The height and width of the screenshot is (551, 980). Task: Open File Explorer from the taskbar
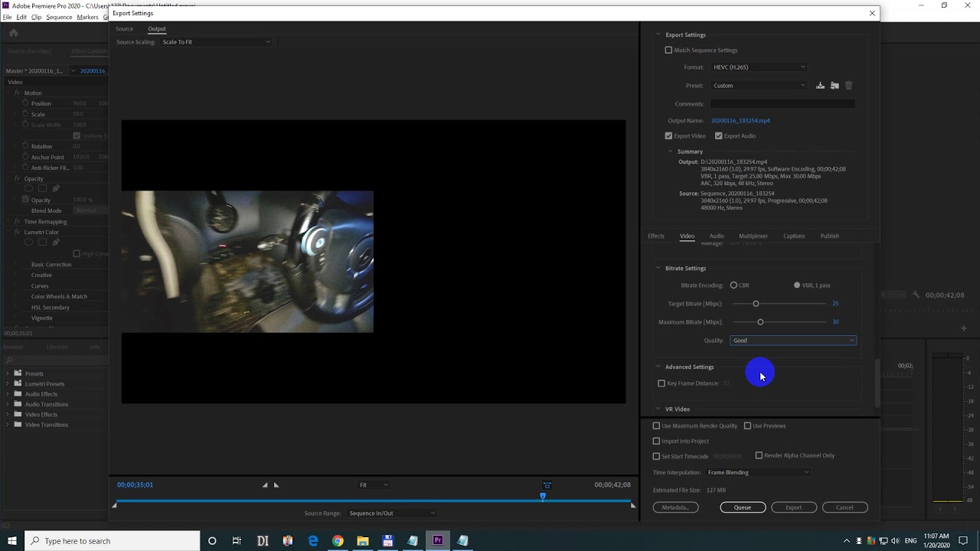click(x=363, y=541)
